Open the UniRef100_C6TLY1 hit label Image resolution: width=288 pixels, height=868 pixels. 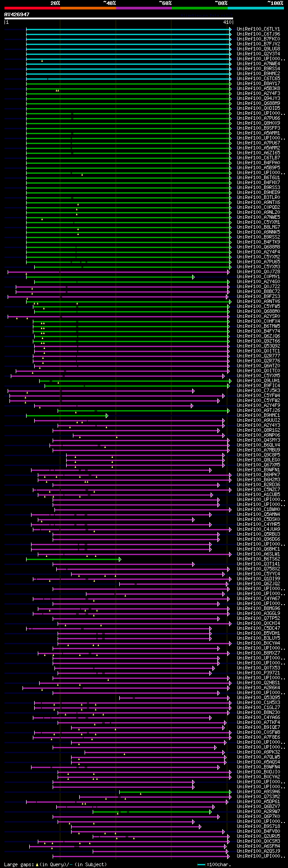pos(258,29)
